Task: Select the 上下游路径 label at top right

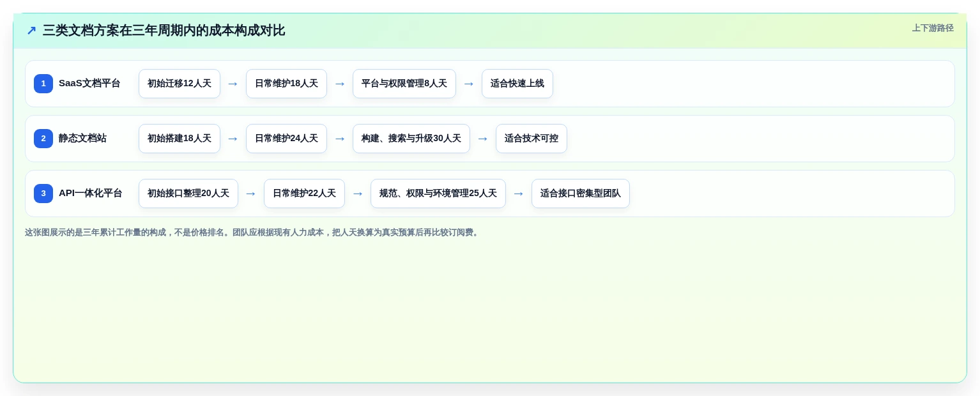Action: tap(933, 28)
